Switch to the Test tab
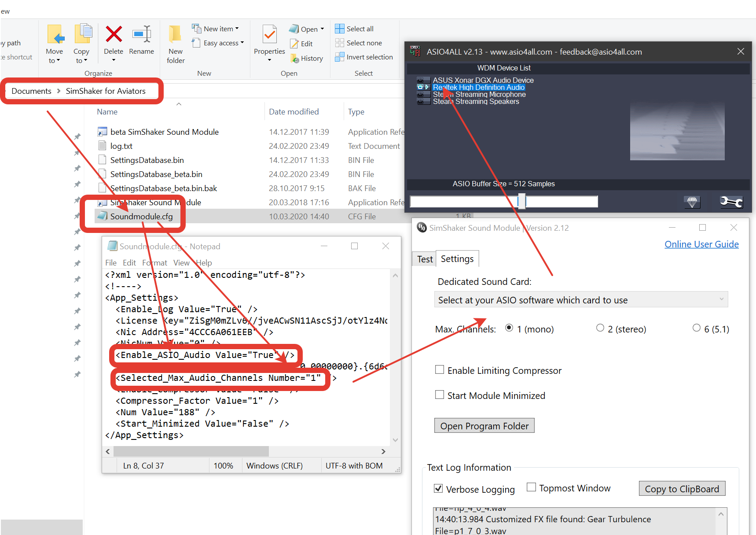The image size is (756, 535). pyautogui.click(x=425, y=259)
